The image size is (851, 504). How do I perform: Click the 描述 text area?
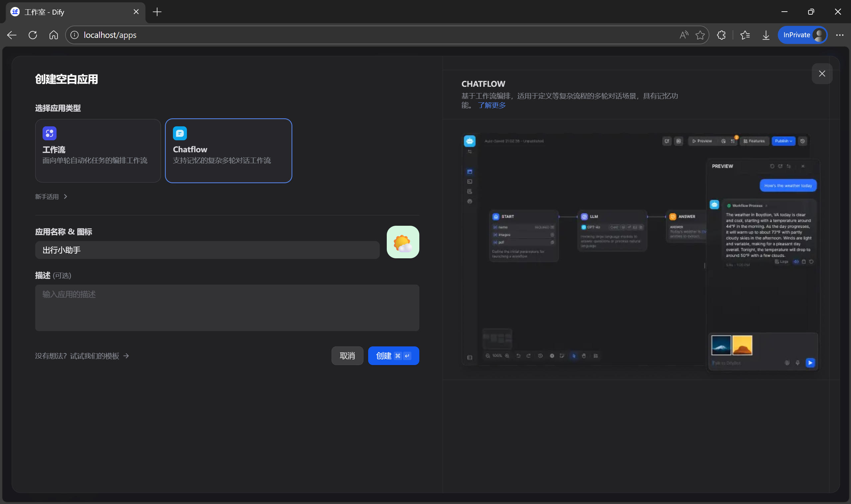point(227,308)
